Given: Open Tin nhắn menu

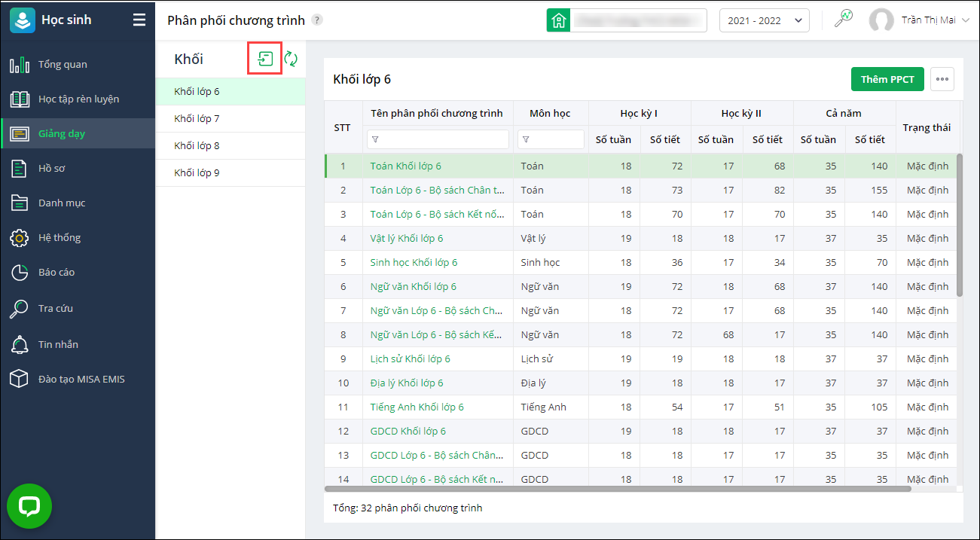Looking at the screenshot, I should 58,344.
